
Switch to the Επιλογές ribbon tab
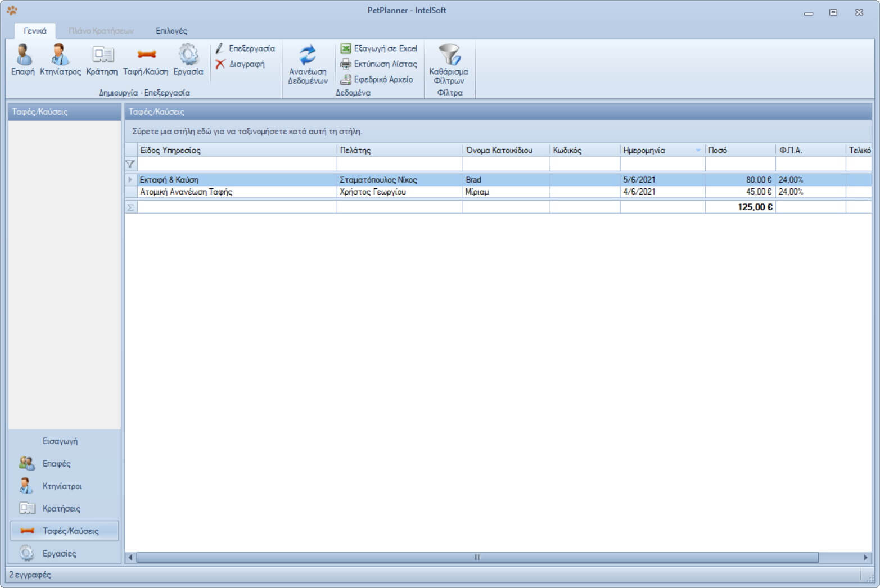[x=172, y=31]
